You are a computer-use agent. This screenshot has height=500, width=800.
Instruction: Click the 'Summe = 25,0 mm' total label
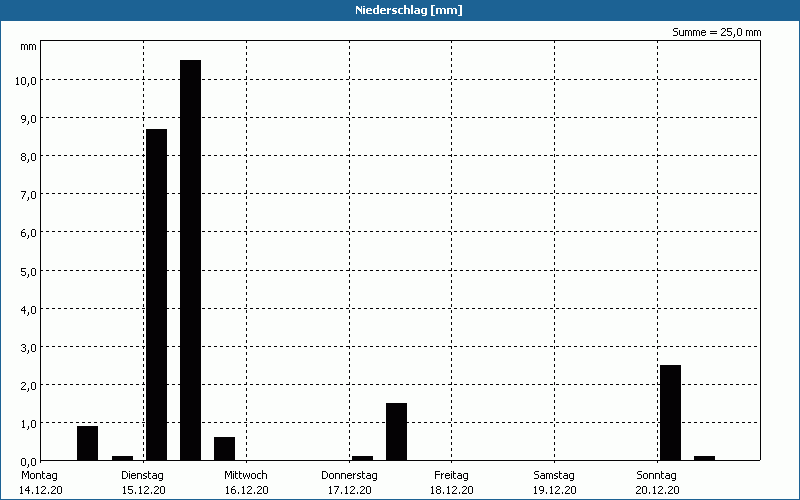point(716,32)
